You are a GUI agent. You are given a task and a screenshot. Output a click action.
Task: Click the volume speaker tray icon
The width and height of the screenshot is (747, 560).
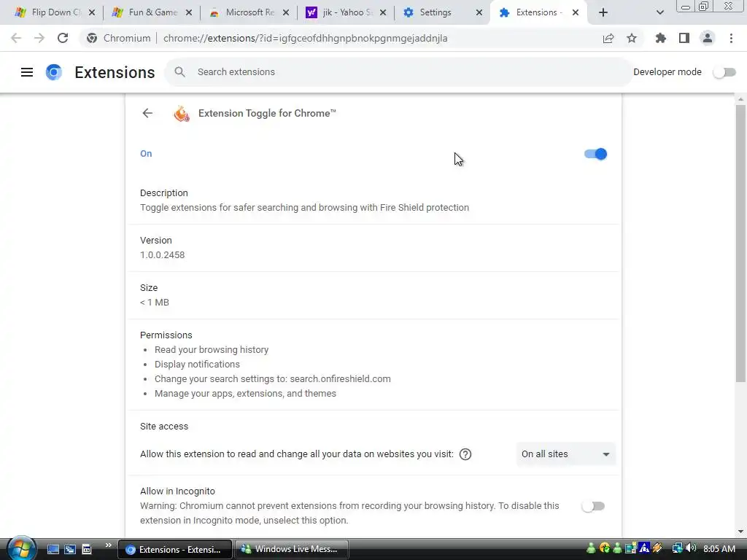coord(691,548)
